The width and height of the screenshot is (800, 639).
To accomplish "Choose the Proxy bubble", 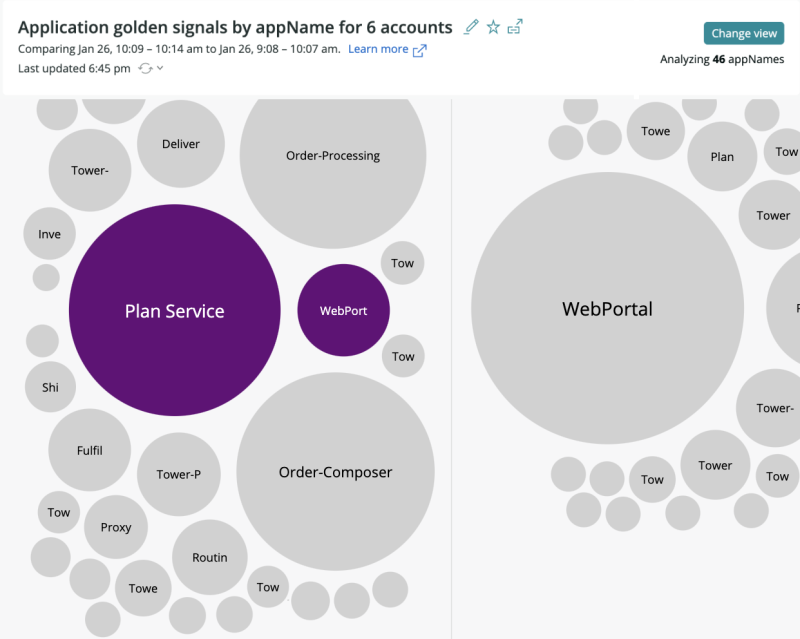I will coord(116,527).
